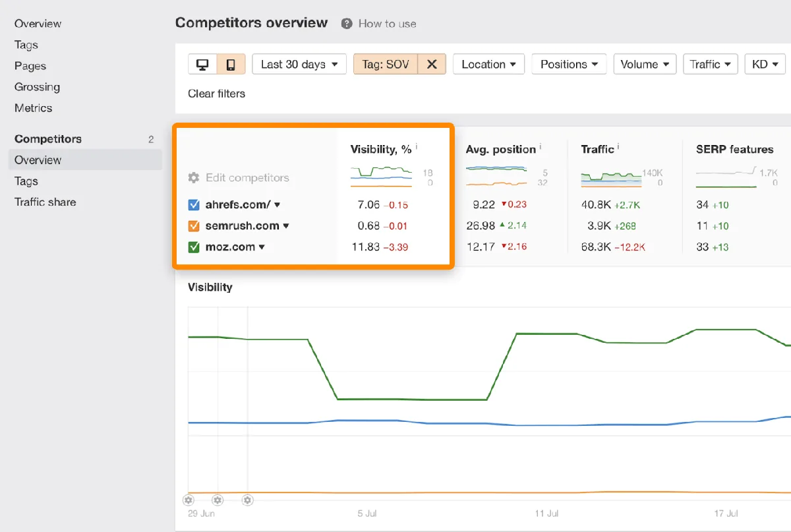The height and width of the screenshot is (532, 791).
Task: Open the Traffic filter dropdown
Action: pos(710,64)
